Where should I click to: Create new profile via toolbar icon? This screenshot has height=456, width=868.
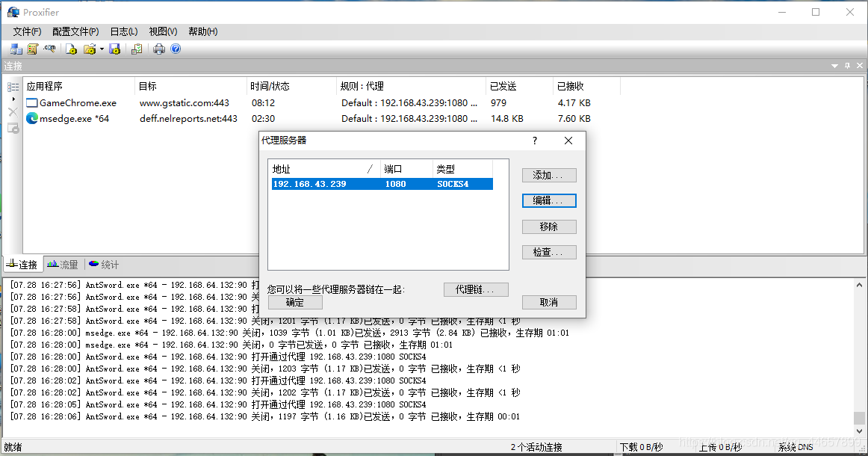(72, 49)
